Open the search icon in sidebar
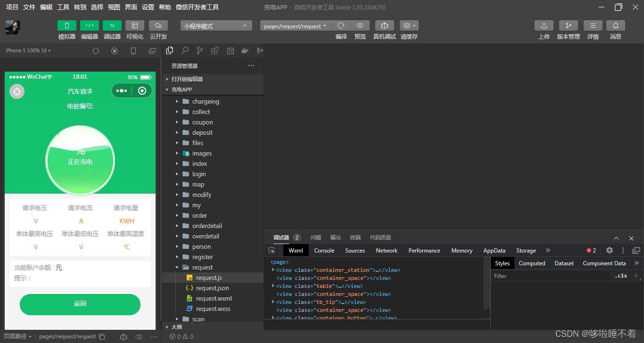 (185, 50)
